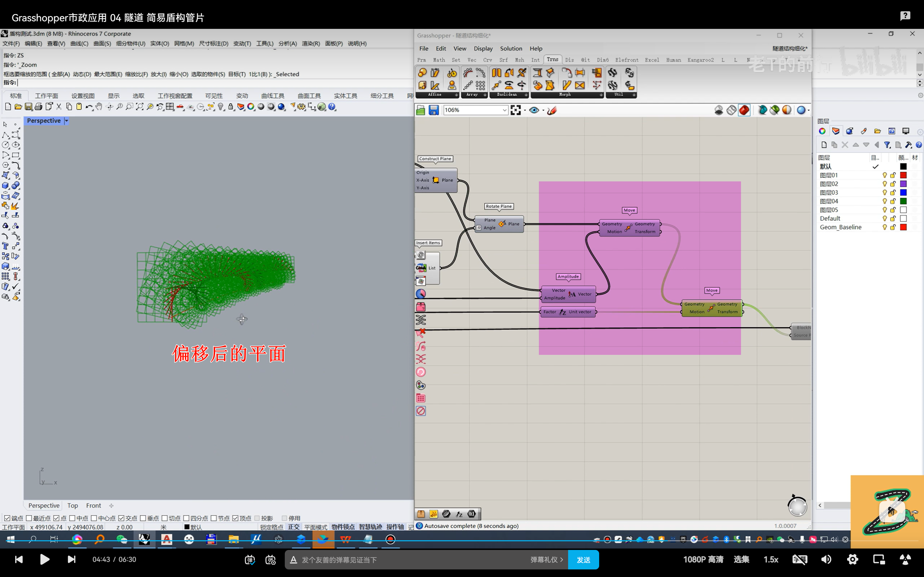Click the 发送 send button
Screen dimensions: 924x577
[x=583, y=559]
